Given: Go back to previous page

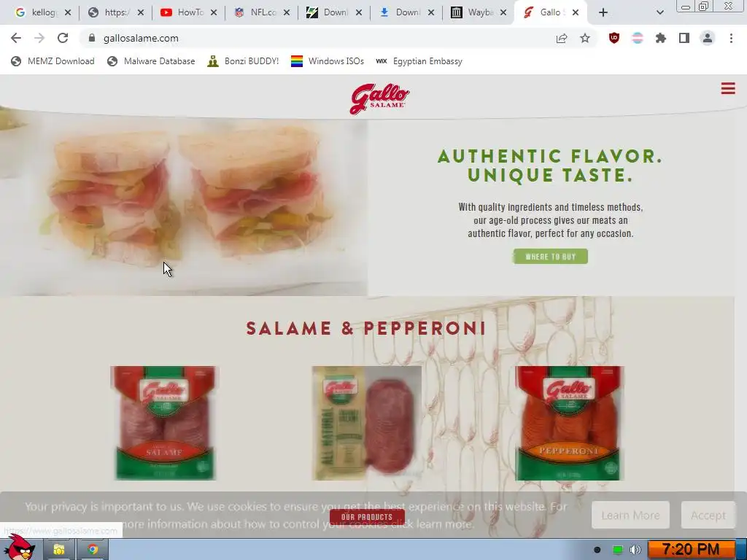Looking at the screenshot, I should (16, 38).
